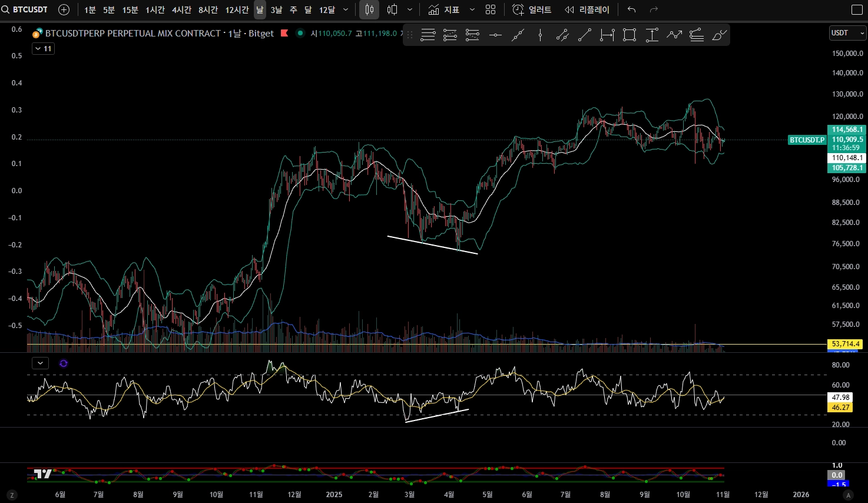Open the USDT currency dropdown
This screenshot has width=868, height=503.
point(848,33)
